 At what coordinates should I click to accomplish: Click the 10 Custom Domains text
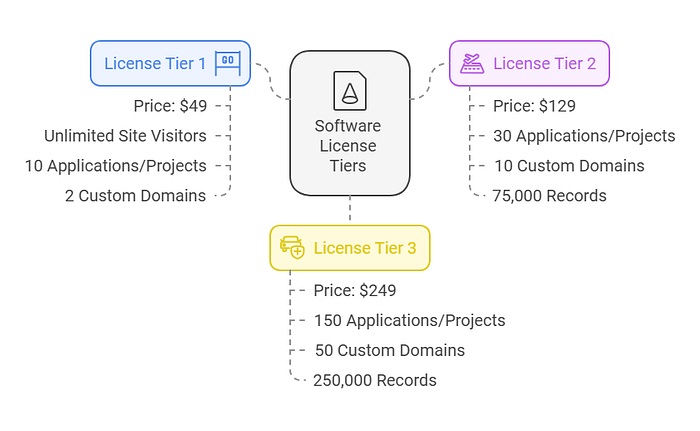point(569,166)
